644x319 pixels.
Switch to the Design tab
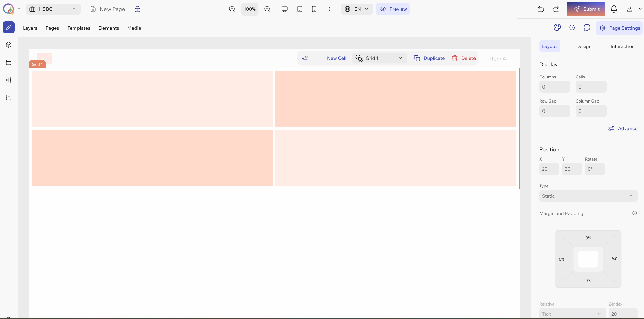(x=584, y=46)
